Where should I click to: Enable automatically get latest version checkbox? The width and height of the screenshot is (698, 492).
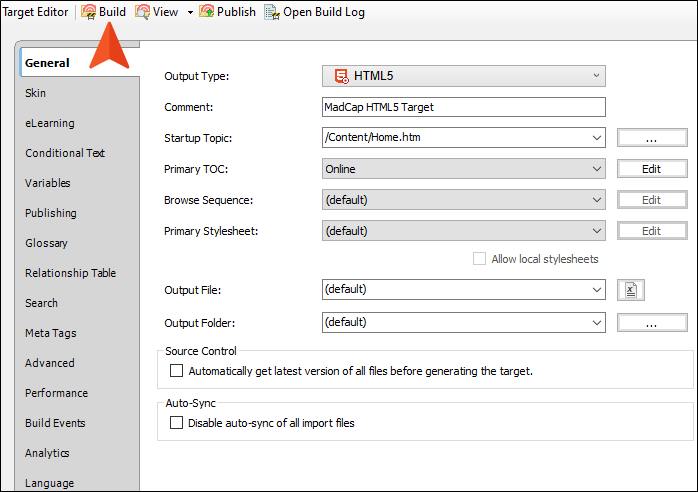[x=176, y=370]
